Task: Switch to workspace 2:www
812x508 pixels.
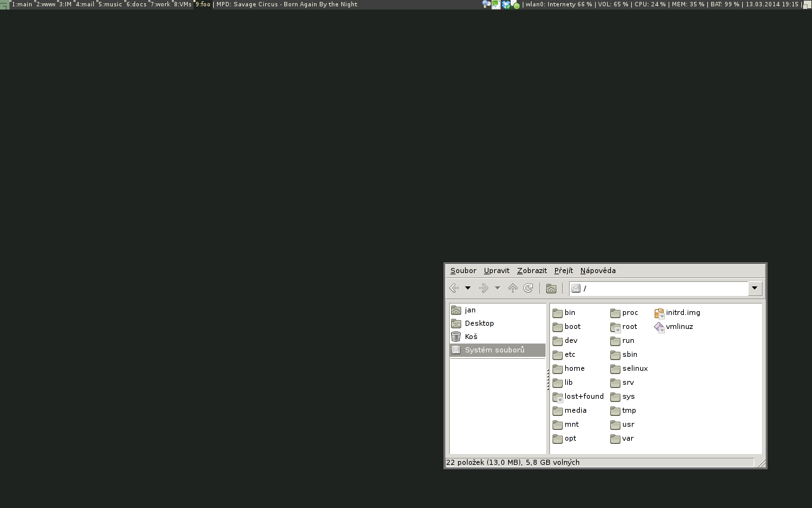Action: (x=46, y=4)
